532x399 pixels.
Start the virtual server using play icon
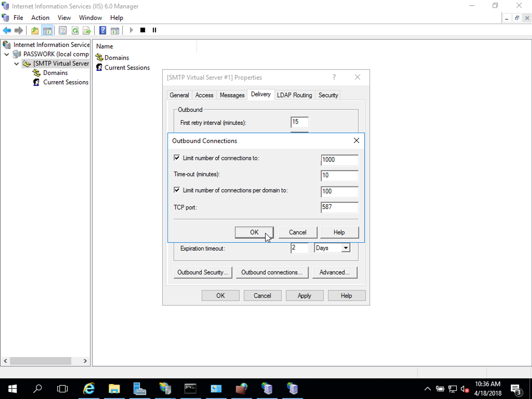[x=131, y=30]
